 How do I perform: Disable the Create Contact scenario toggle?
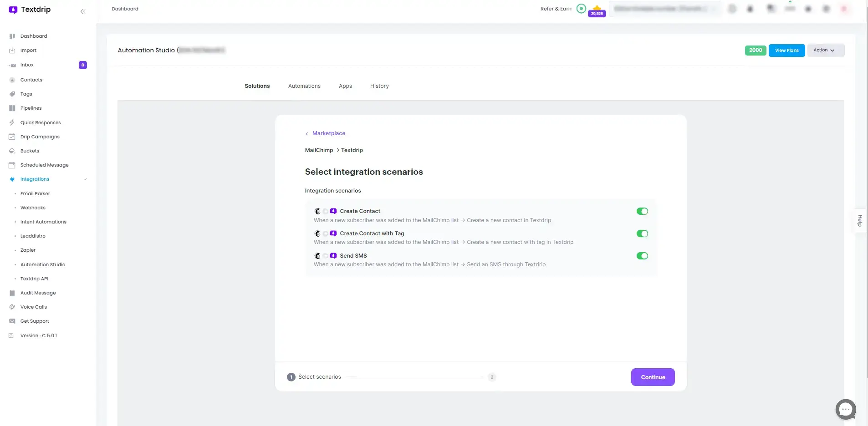click(x=642, y=211)
